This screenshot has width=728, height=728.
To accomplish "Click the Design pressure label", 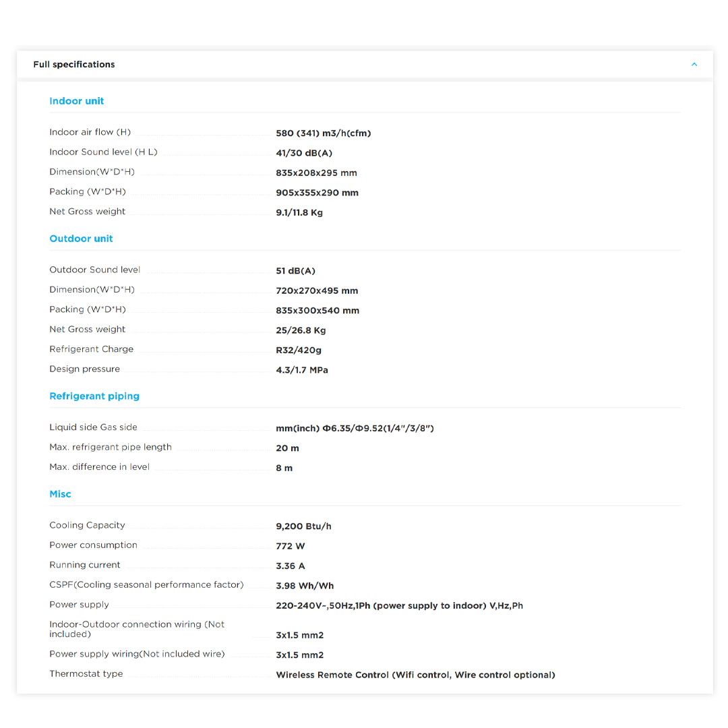I will coord(84,369).
